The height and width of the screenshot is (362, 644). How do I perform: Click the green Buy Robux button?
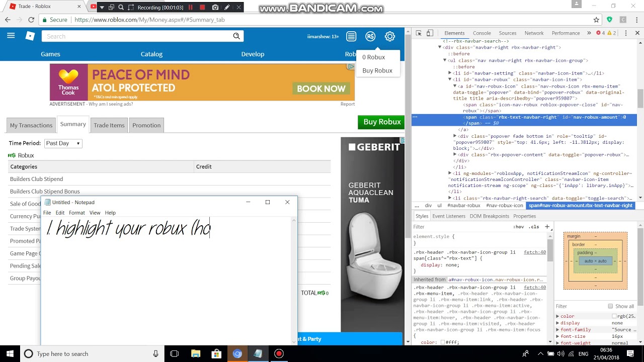[x=382, y=122]
